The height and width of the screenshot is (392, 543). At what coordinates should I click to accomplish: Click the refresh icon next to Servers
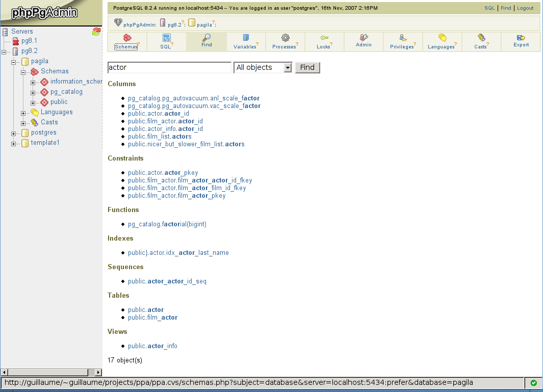coord(96,32)
